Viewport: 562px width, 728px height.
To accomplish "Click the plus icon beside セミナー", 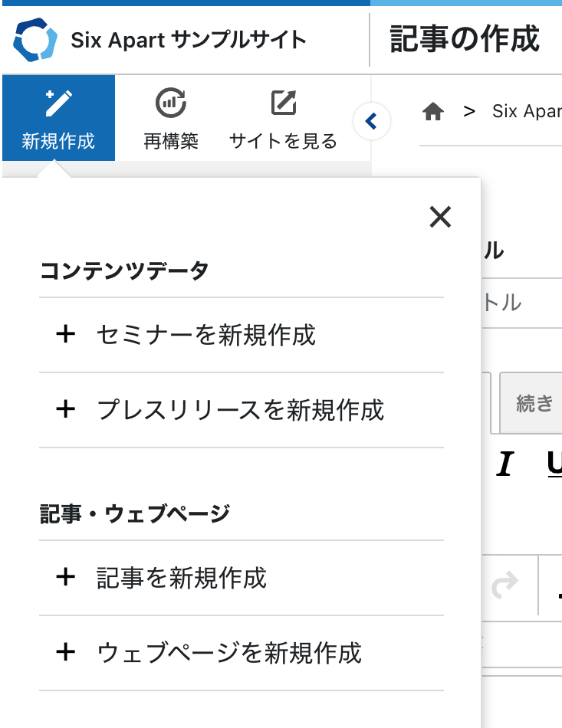I will tap(66, 335).
